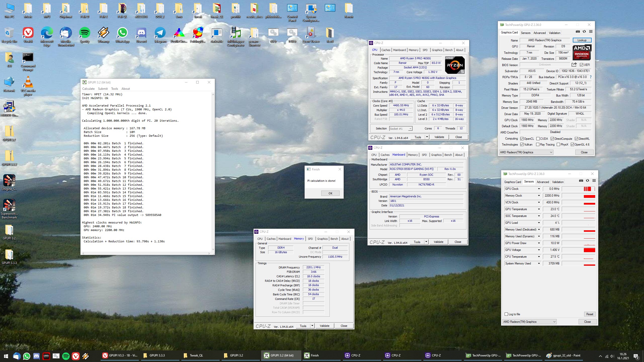Screen dimensions: 644x362
Task: Open Tools dropdown arrow in CPU-Z Memory window
Action: click(312, 326)
